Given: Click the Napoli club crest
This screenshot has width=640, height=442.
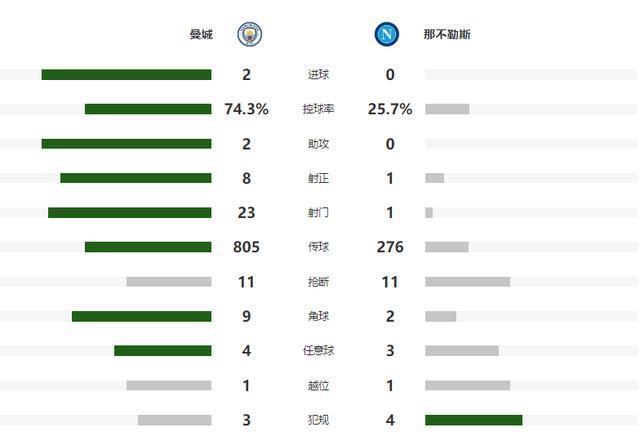Looking at the screenshot, I should (x=385, y=35).
